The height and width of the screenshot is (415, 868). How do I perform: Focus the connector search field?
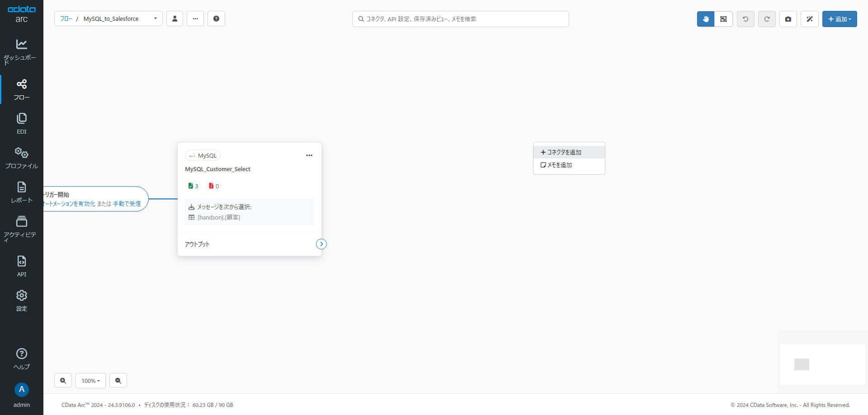coord(460,19)
